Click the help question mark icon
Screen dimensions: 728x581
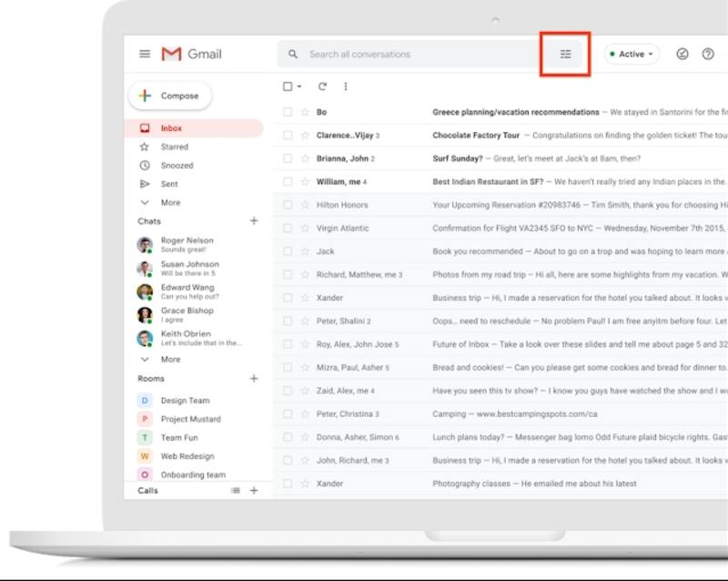(x=708, y=55)
